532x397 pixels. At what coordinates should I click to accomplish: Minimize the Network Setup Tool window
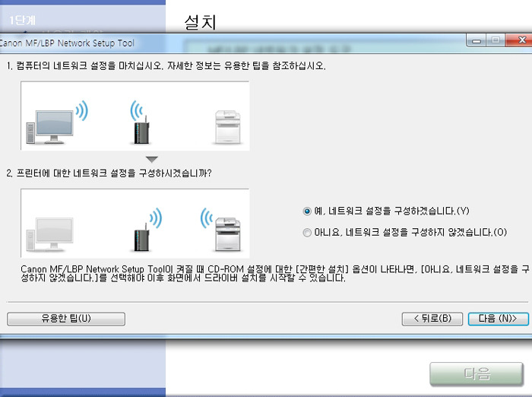pos(477,41)
